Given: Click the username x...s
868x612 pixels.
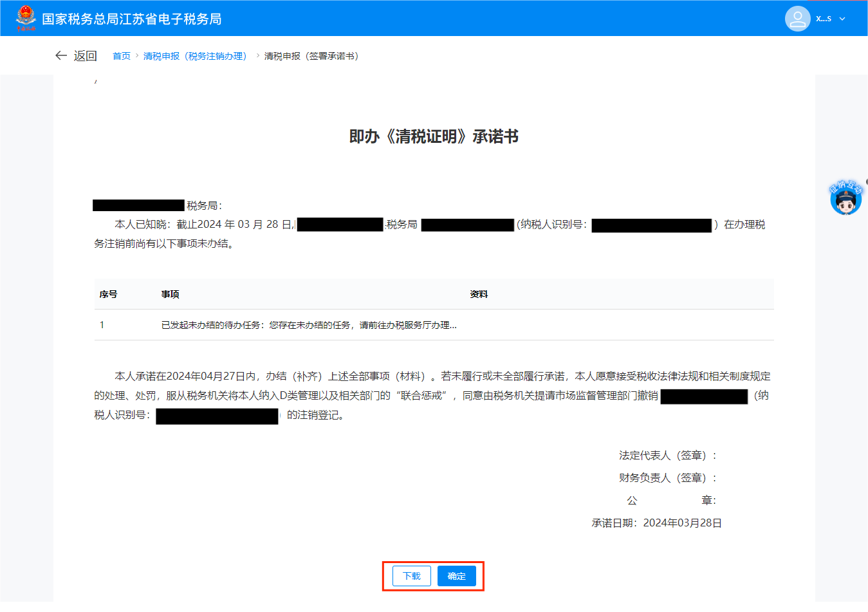Looking at the screenshot, I should tap(824, 19).
